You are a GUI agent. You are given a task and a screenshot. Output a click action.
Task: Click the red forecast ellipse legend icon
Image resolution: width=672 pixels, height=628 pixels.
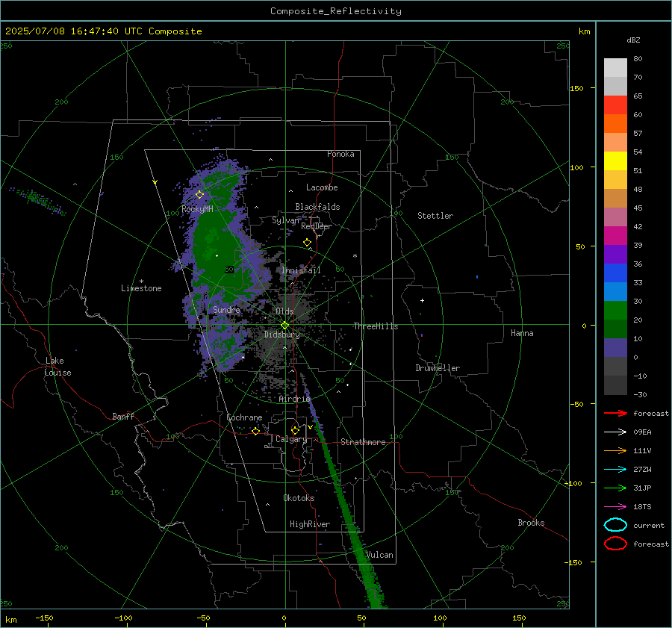tap(615, 544)
